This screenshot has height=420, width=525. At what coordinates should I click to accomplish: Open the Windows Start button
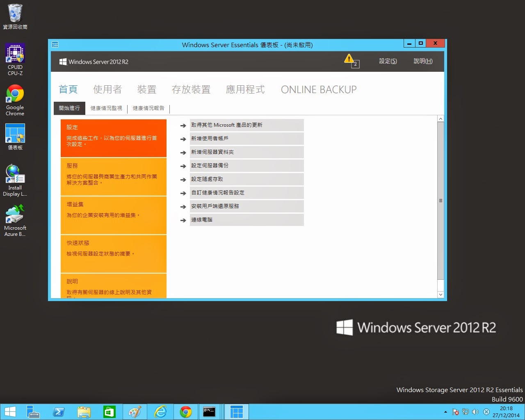pos(10,412)
